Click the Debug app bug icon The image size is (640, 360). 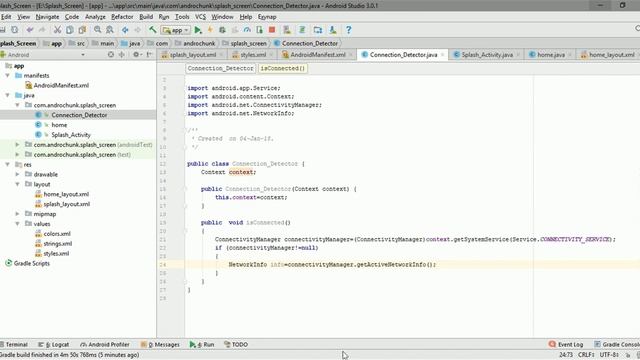tap(222, 30)
